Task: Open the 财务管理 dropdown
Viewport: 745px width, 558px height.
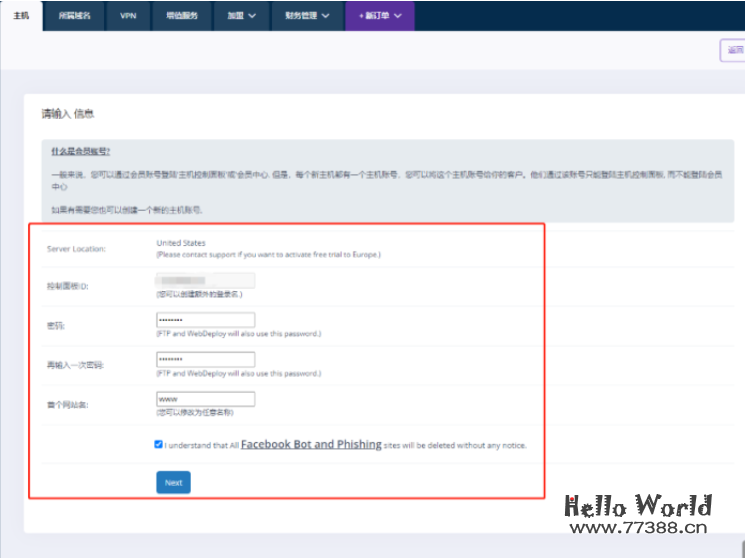Action: tap(306, 16)
